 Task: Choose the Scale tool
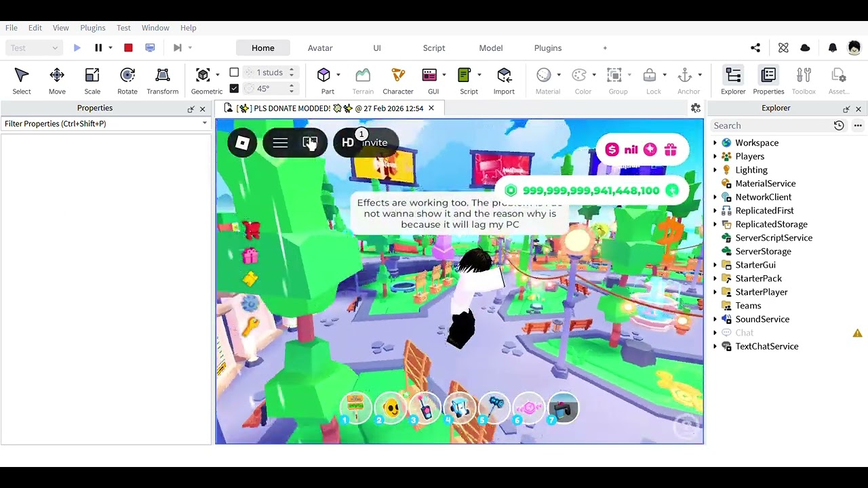point(92,81)
